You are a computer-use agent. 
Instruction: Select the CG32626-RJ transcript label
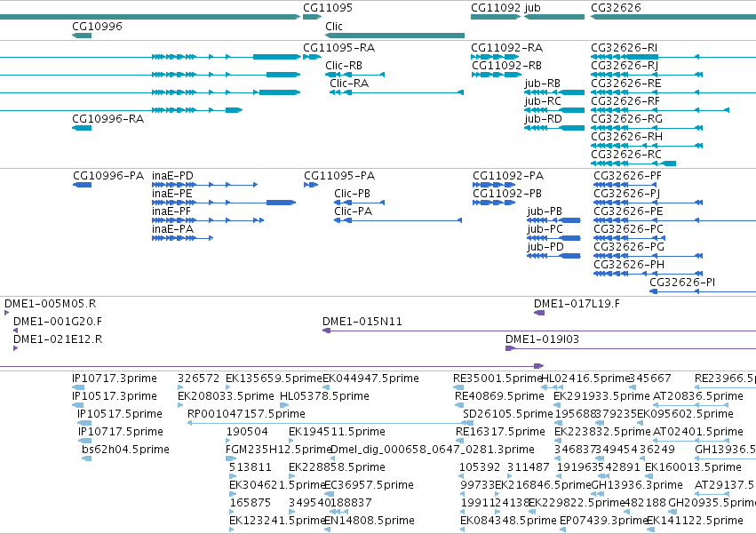tap(625, 66)
